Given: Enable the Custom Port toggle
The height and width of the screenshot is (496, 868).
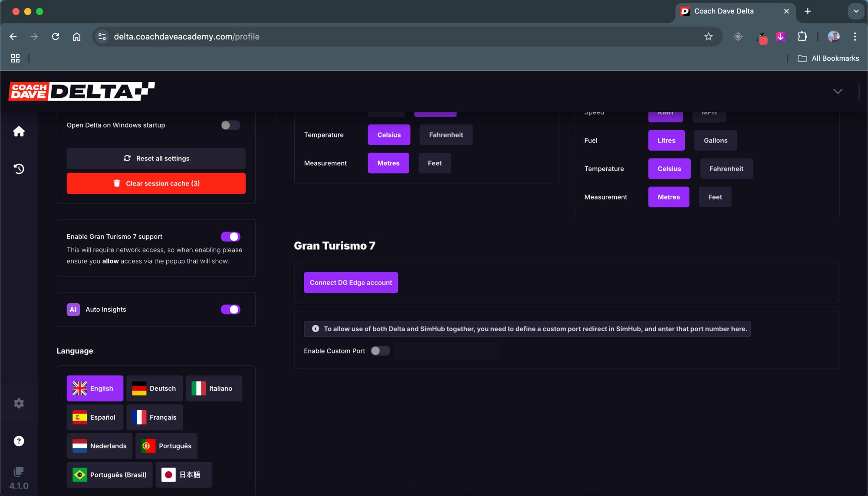Looking at the screenshot, I should point(380,351).
